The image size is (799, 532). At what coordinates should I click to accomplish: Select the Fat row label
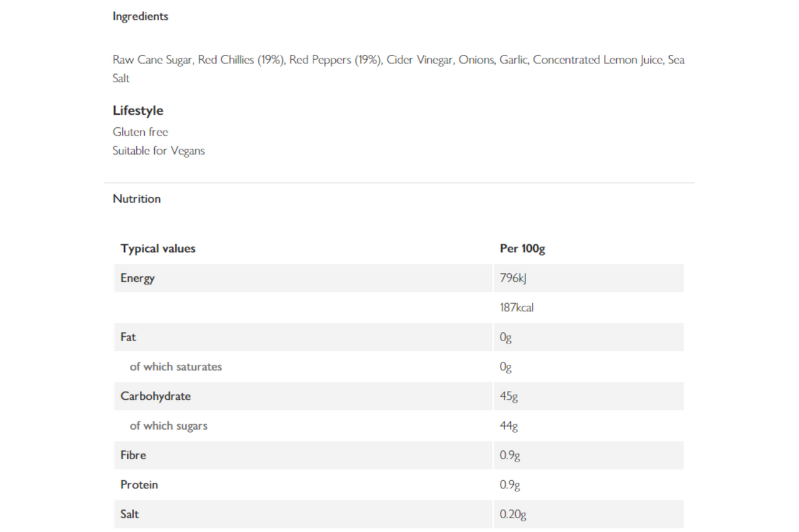tap(128, 337)
